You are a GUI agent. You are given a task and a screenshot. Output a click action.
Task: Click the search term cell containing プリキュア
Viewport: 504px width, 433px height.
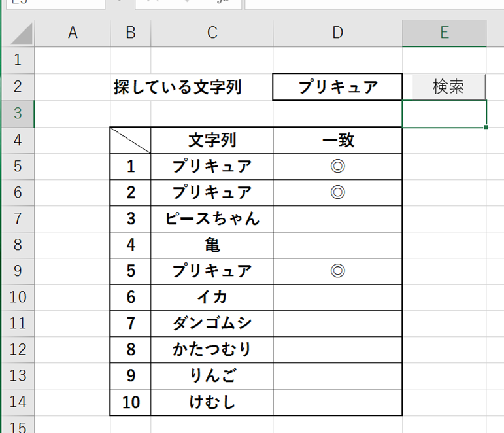337,87
